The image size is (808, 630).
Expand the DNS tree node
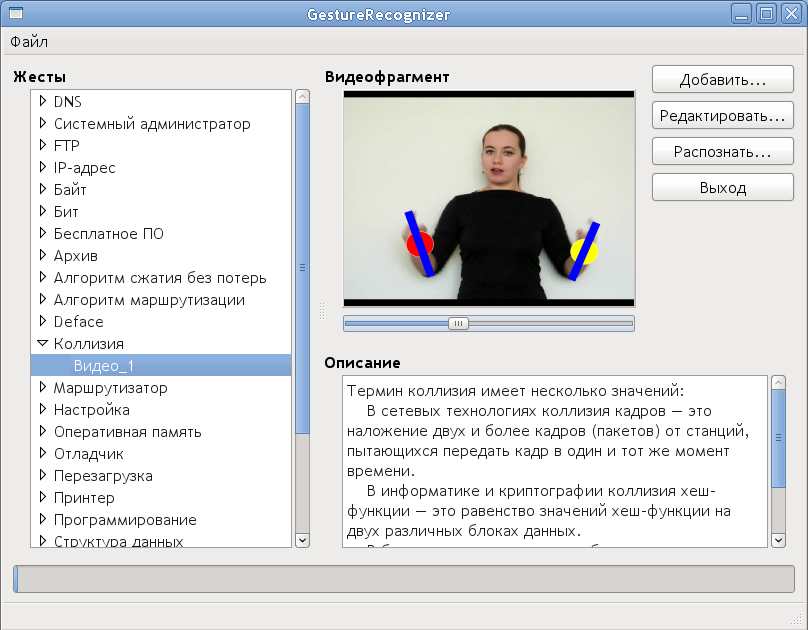tap(43, 101)
